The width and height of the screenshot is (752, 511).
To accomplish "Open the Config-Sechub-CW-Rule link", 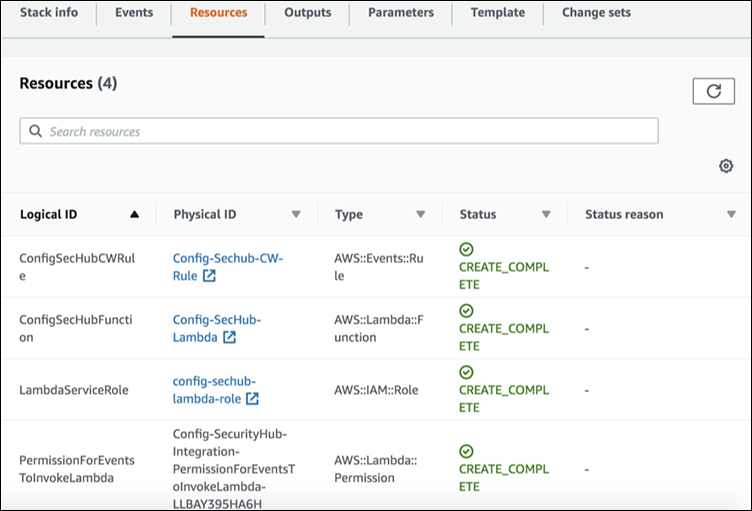I will 228,267.
